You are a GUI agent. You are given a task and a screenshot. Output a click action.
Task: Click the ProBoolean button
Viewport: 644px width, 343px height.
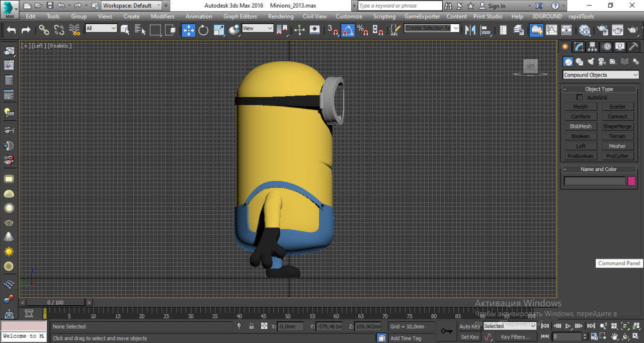click(580, 156)
